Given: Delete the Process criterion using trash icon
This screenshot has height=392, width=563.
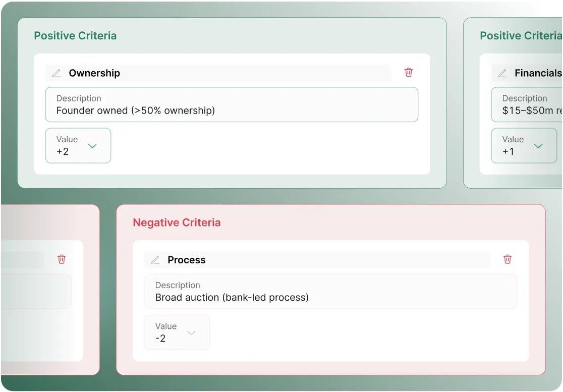Looking at the screenshot, I should click(508, 259).
